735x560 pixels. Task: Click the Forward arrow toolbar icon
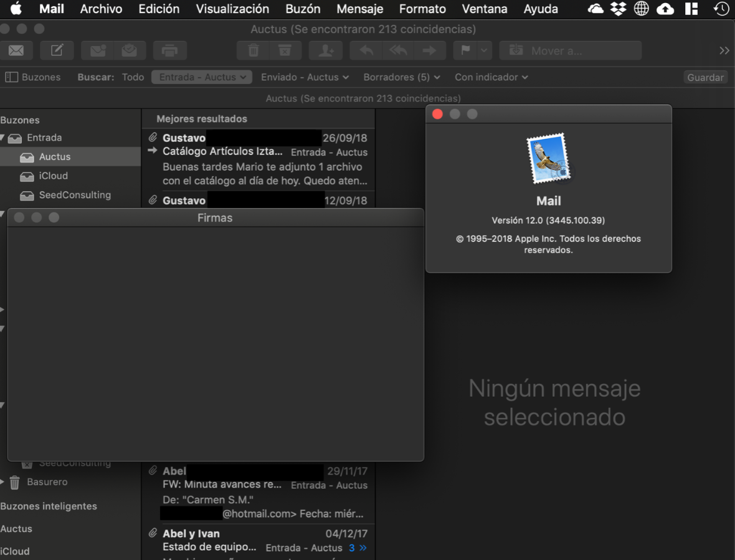[429, 50]
